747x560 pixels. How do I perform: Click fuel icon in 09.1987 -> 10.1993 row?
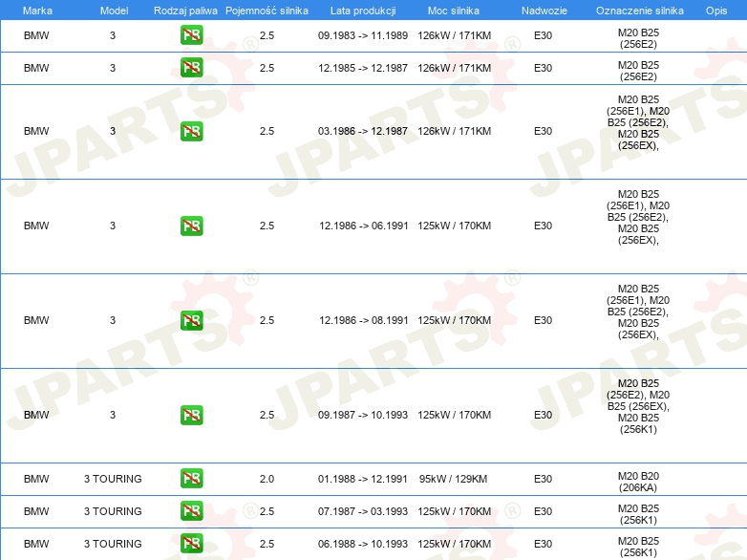191,415
